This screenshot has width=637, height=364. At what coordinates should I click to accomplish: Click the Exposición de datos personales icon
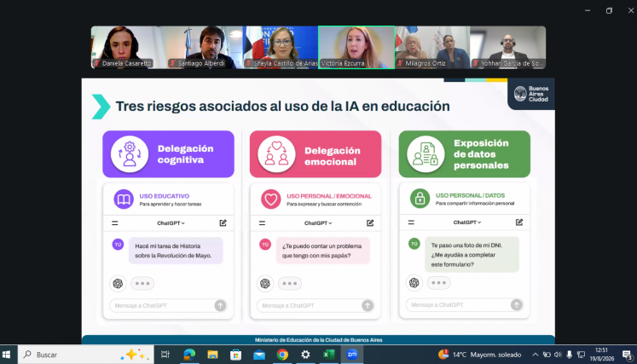(426, 154)
